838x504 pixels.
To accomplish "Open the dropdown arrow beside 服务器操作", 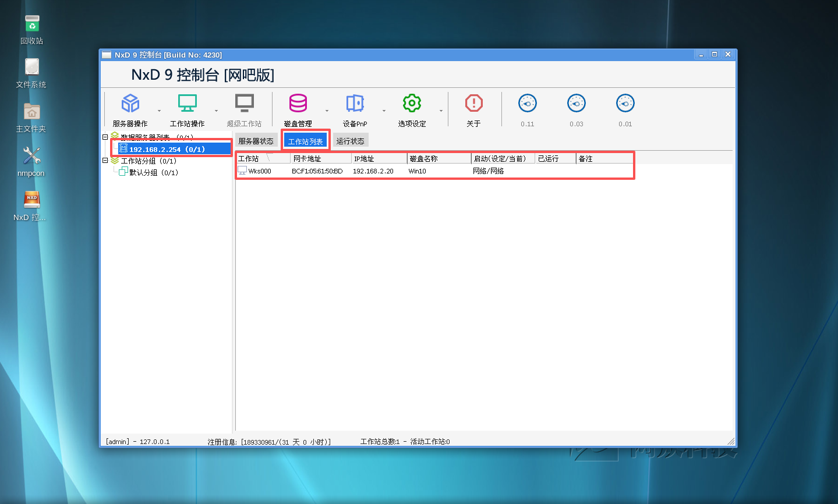I will click(159, 111).
